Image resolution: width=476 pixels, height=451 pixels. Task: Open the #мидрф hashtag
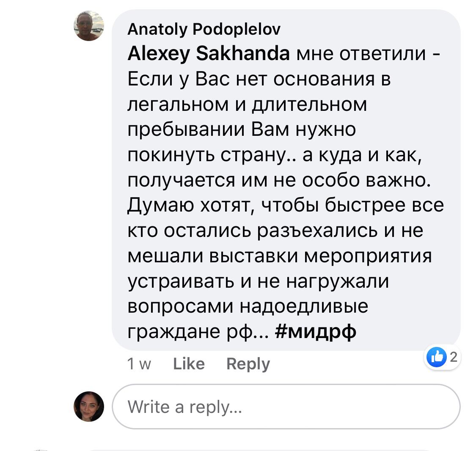coord(316,331)
